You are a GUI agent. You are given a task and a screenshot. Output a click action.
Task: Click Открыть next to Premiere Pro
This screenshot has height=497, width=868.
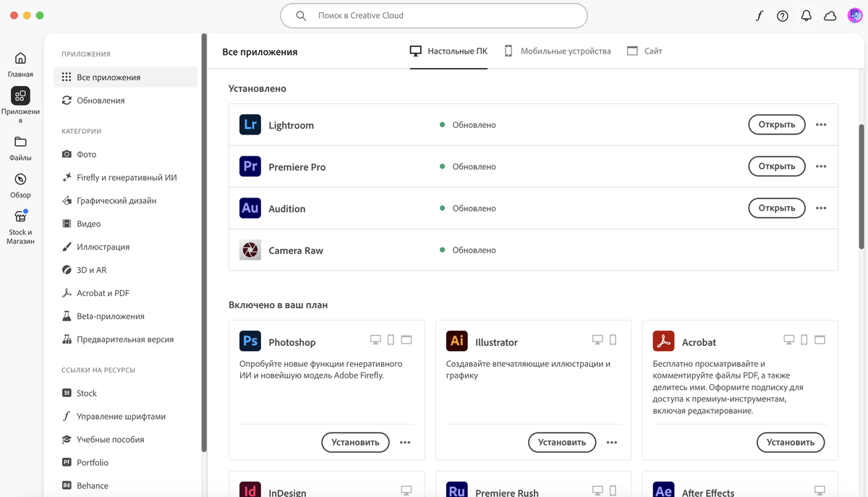(x=776, y=166)
